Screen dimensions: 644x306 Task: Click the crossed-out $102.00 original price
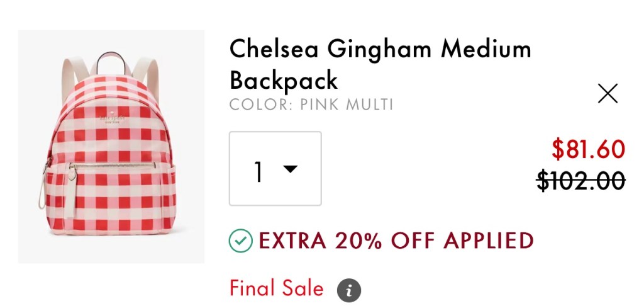(x=580, y=181)
